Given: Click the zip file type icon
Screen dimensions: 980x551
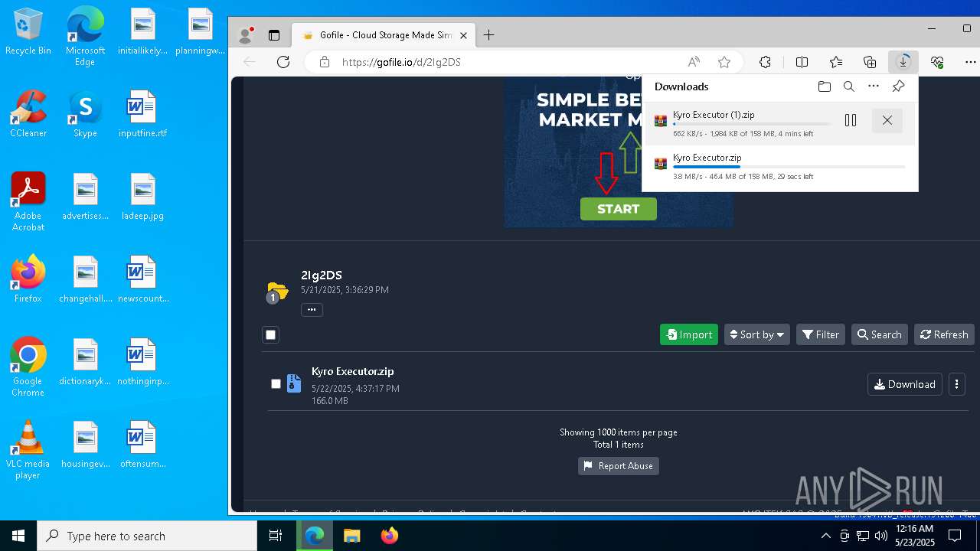Looking at the screenshot, I should click(x=294, y=383).
